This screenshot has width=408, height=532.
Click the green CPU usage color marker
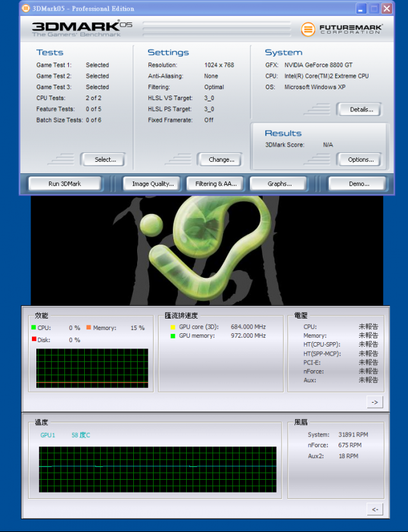pyautogui.click(x=34, y=327)
